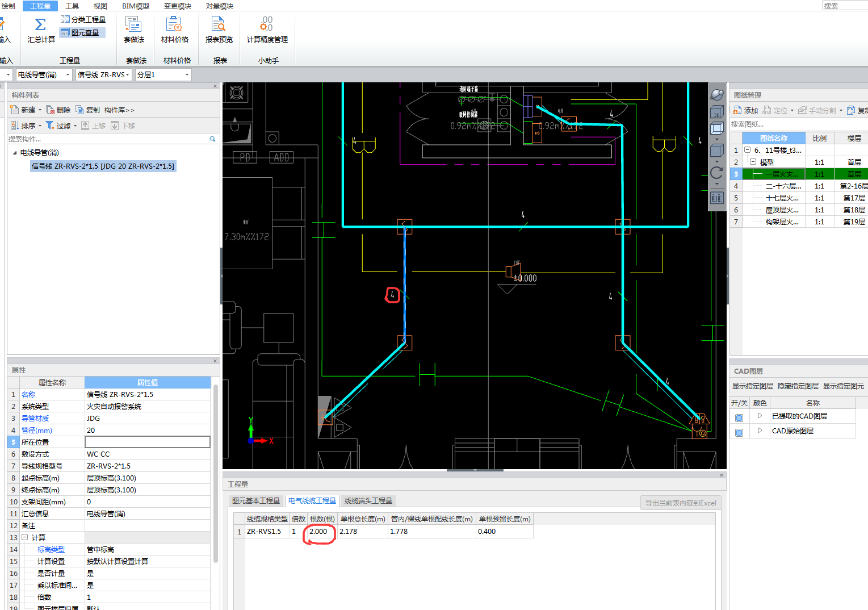868x610 pixels.
Task: Collapse 电线导管(消) tree node
Action: pyautogui.click(x=15, y=153)
